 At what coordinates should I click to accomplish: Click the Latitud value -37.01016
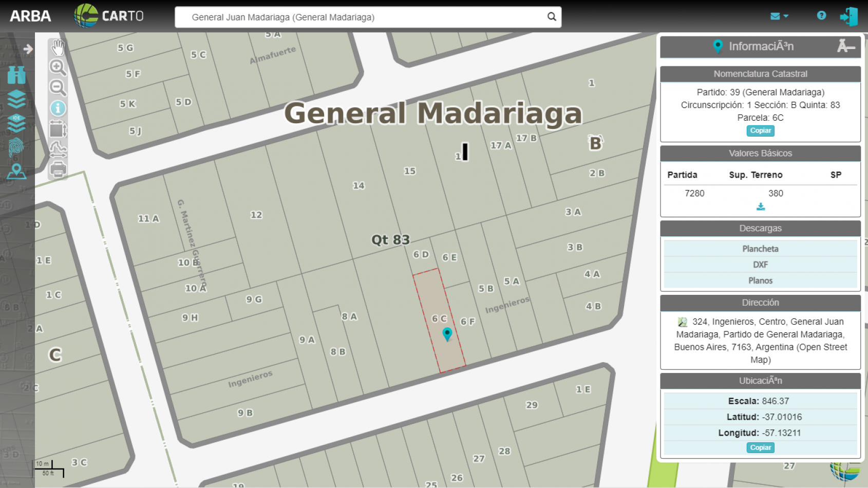click(x=782, y=417)
